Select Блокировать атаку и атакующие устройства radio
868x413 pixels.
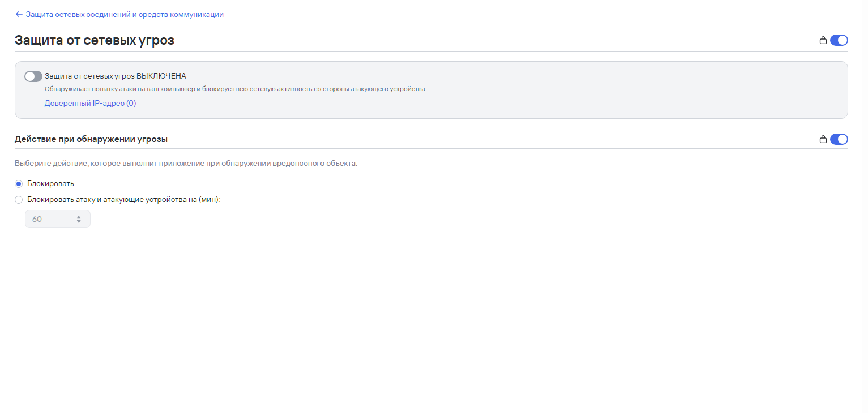coord(19,200)
